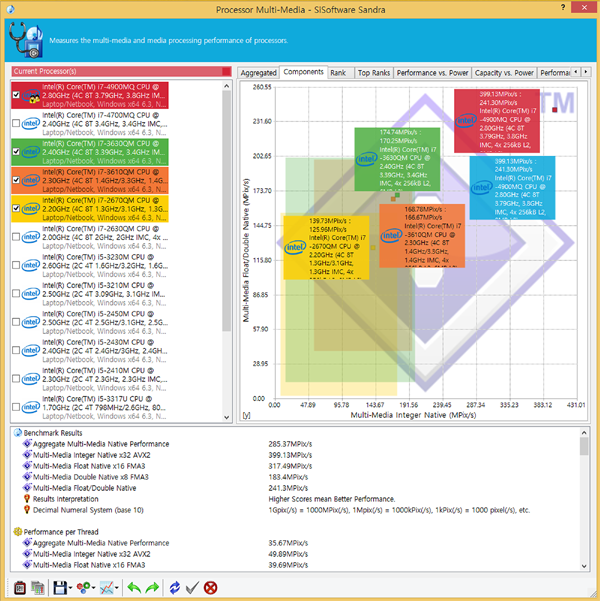This screenshot has width=600, height=601.
Task: Click the results pane scrollbar thumb
Action: coord(584,446)
